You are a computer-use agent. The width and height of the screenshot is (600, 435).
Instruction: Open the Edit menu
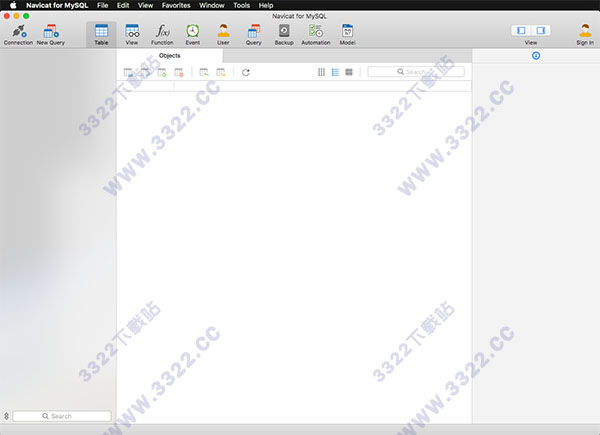[x=123, y=5]
